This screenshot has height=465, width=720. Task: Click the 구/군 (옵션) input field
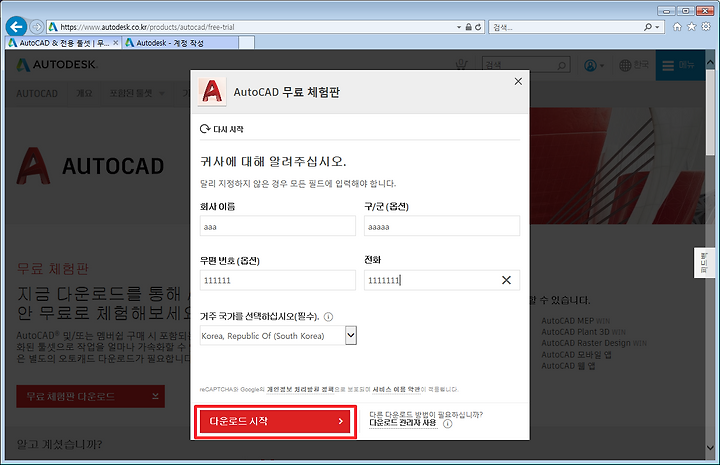(442, 226)
